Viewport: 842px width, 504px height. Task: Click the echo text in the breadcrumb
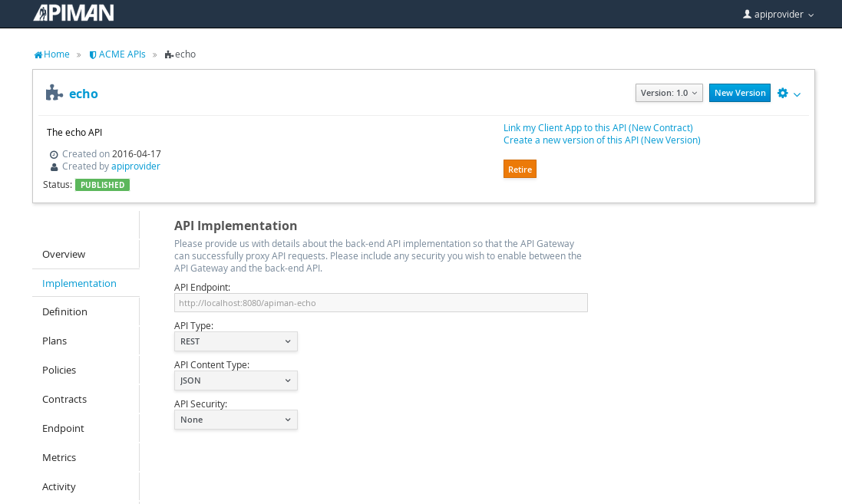[185, 54]
